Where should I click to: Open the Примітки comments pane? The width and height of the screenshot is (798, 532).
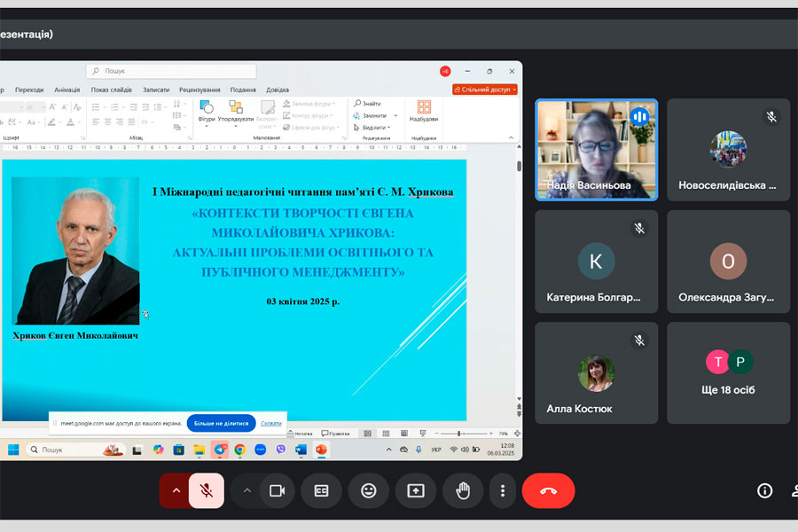click(x=335, y=434)
